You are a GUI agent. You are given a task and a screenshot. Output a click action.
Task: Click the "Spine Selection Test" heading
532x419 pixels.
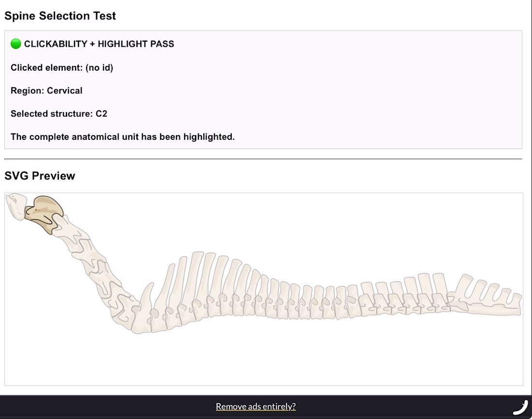click(60, 15)
